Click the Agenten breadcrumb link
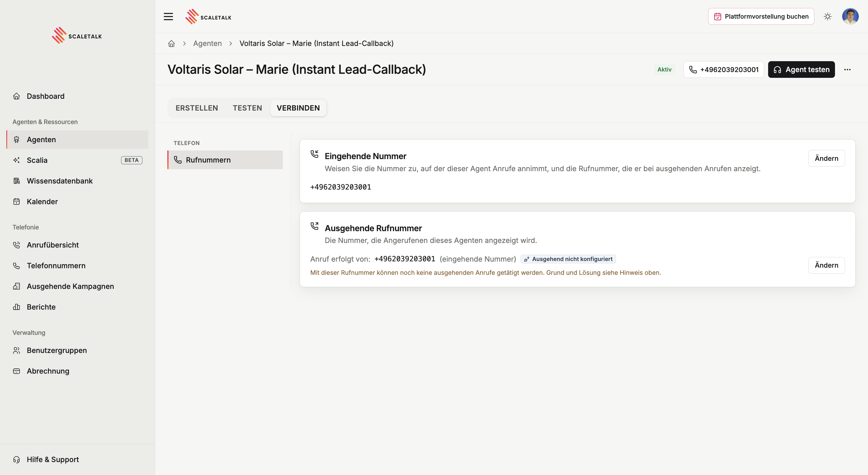868x475 pixels. tap(207, 43)
